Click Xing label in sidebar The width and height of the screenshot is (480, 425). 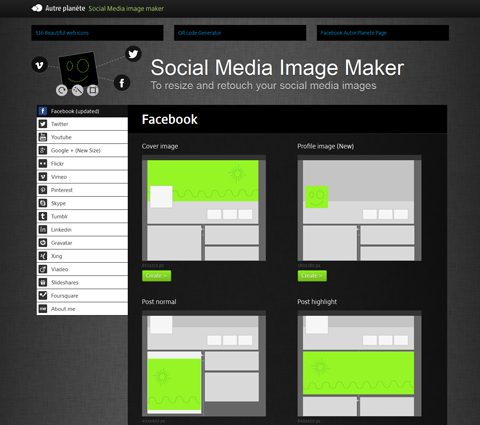(x=56, y=256)
